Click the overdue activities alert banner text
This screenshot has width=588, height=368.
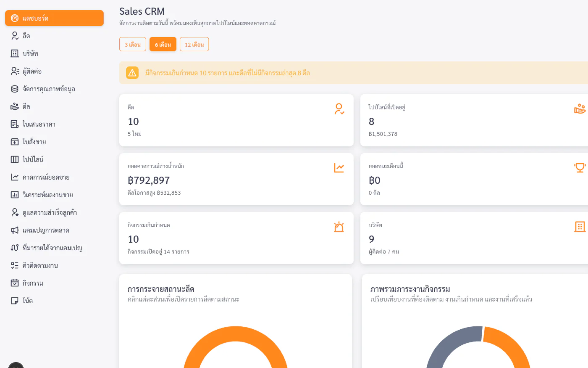(228, 73)
